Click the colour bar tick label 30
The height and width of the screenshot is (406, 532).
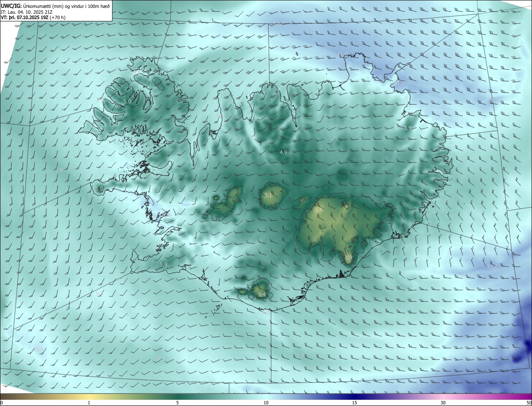point(443,403)
